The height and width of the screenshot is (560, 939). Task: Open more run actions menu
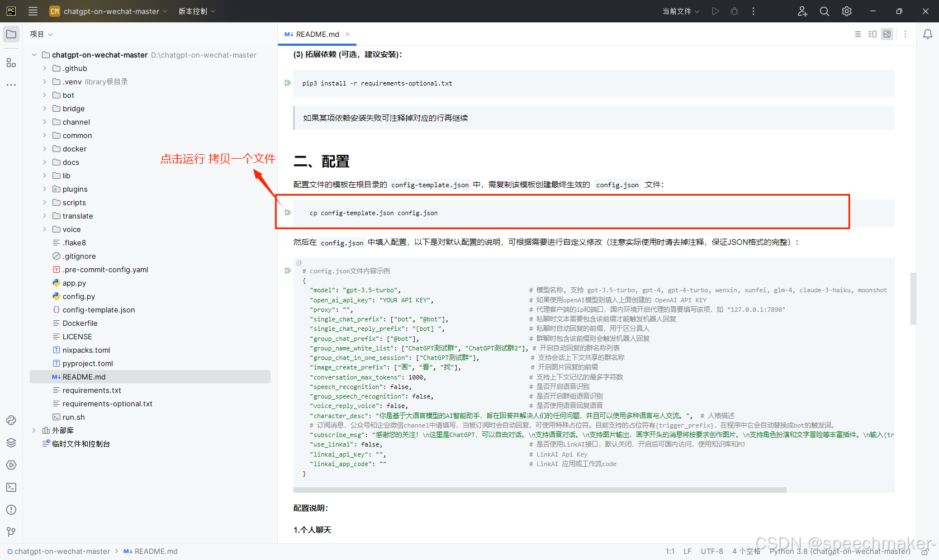[x=753, y=11]
